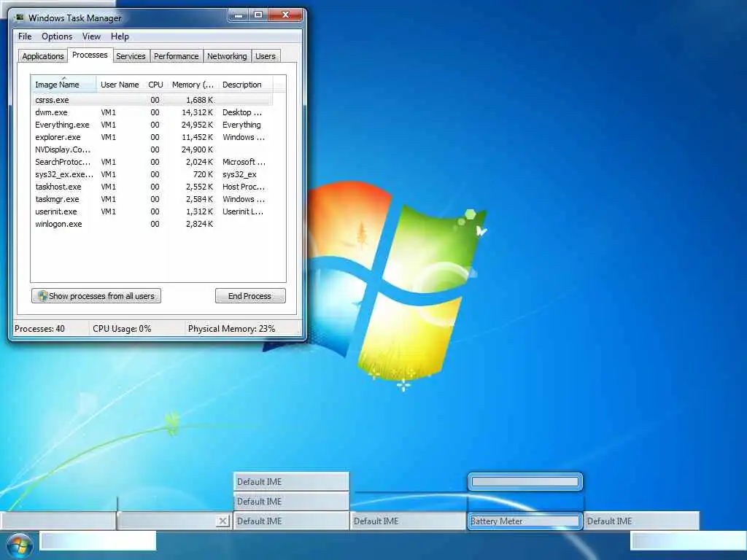Open the File menu
The width and height of the screenshot is (747, 560).
tap(25, 36)
